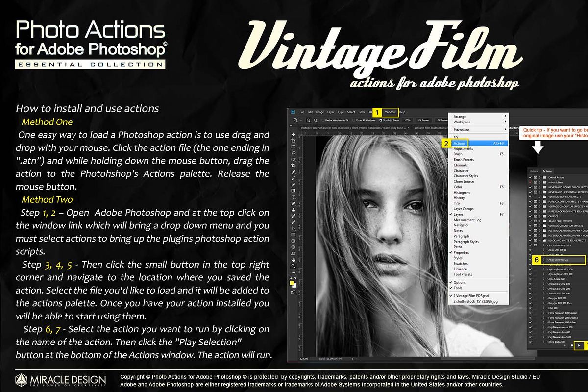Click the Photoshop Ps logo icon
Screen dimensions: 588x392
tap(293, 112)
